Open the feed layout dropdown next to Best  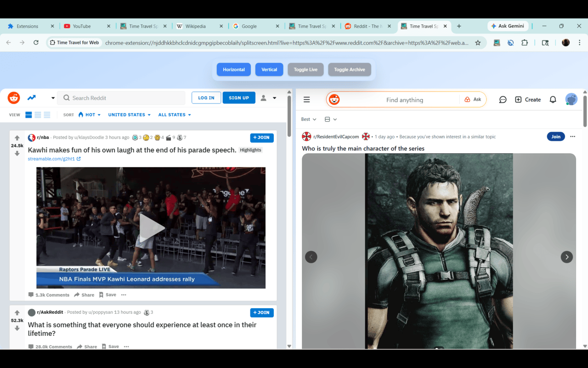331,119
